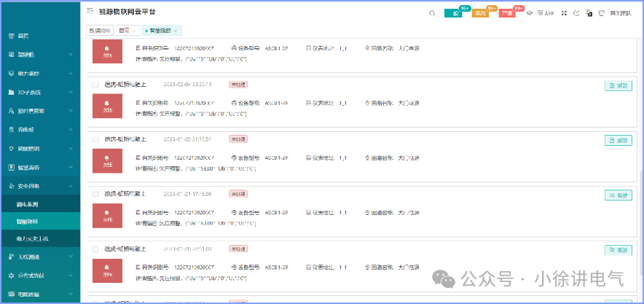Switch to the first page tab
Viewport: 644px width, 304px height.
tap(101, 31)
